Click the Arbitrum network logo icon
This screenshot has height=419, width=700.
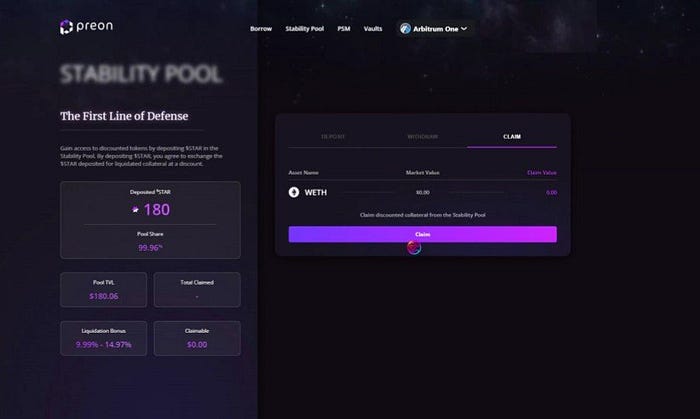click(405, 29)
